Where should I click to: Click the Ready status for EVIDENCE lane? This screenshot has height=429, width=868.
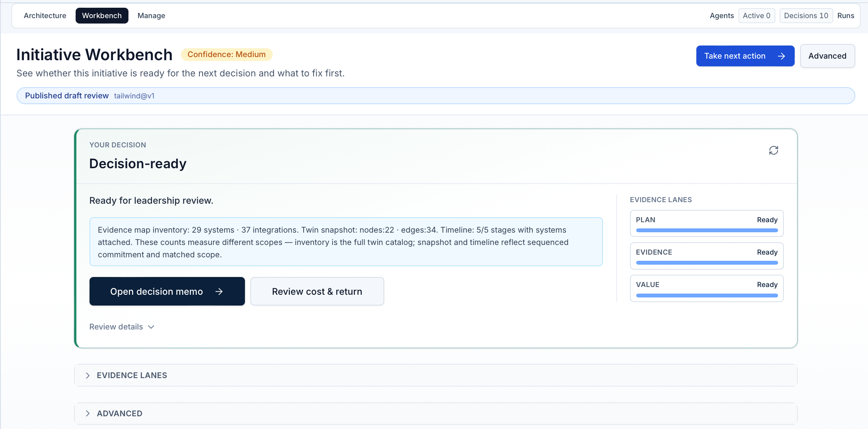[767, 252]
